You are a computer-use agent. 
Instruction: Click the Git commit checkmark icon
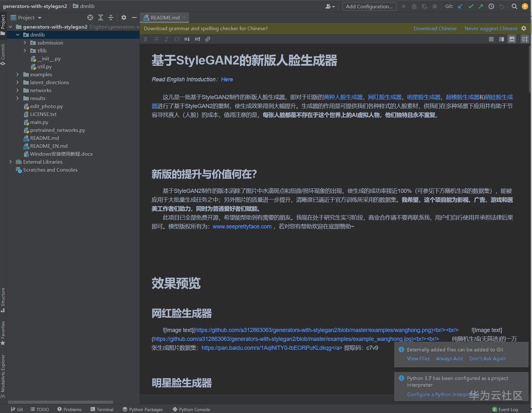(471, 6)
